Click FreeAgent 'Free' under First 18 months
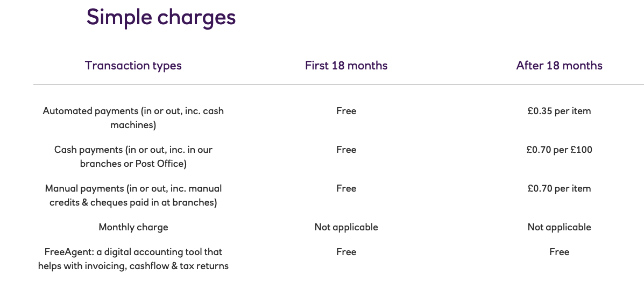644x289 pixels. [x=346, y=252]
